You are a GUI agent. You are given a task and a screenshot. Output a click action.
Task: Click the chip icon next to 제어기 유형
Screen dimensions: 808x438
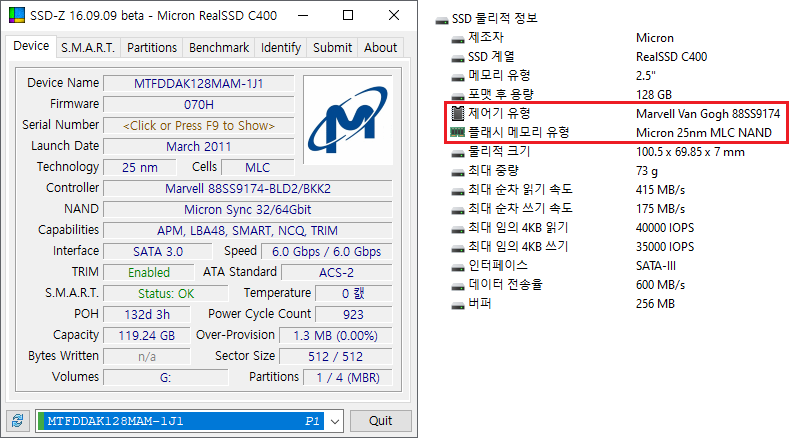point(458,113)
